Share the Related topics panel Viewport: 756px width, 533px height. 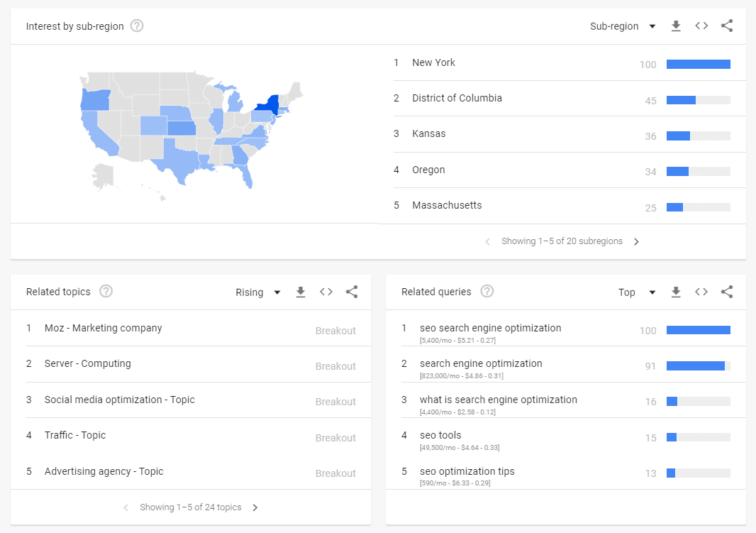[352, 292]
